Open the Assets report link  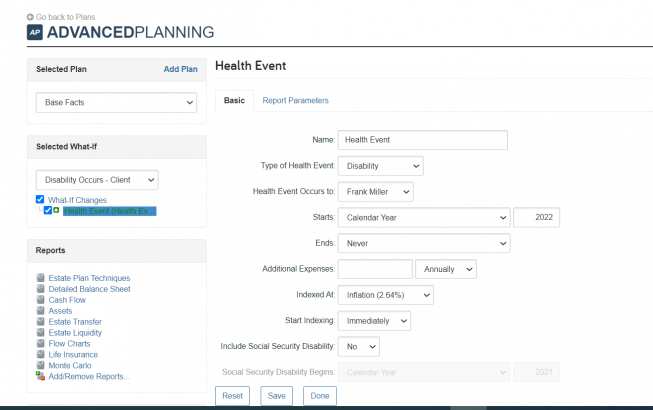60,311
